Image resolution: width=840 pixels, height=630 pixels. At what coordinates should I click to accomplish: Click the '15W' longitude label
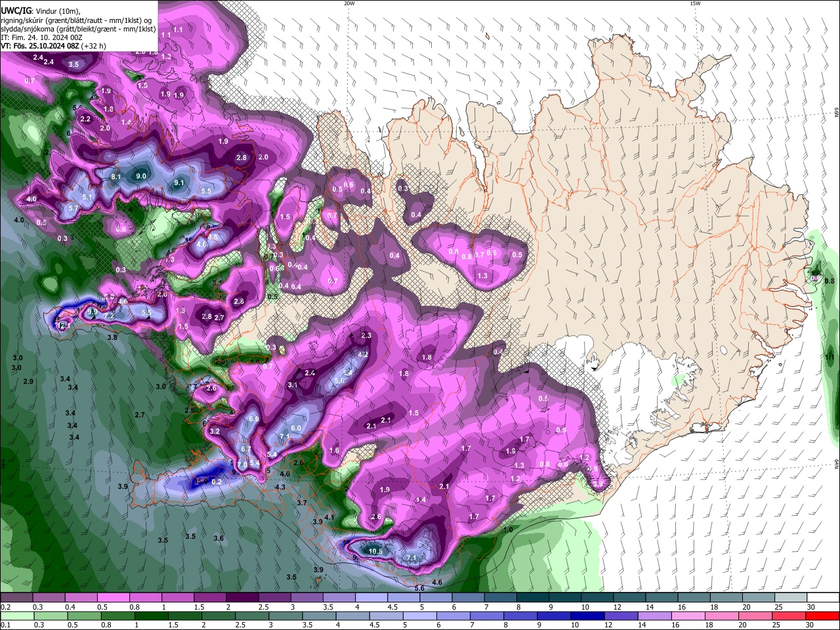click(x=695, y=3)
